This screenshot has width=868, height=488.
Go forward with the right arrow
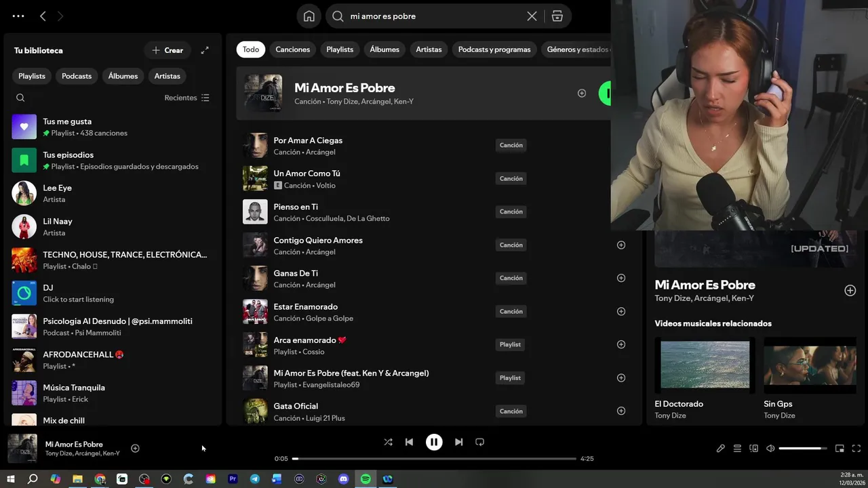tap(60, 16)
